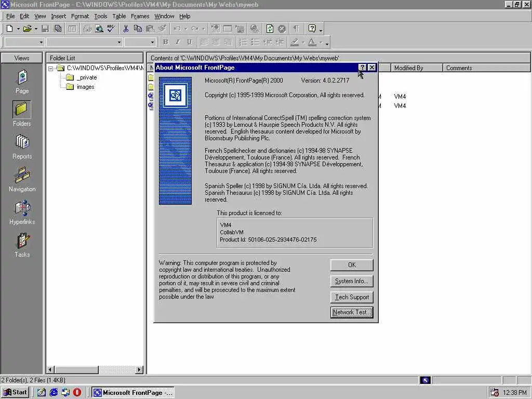Open Tasks view in Views bar
532x399 pixels.
pyautogui.click(x=22, y=245)
